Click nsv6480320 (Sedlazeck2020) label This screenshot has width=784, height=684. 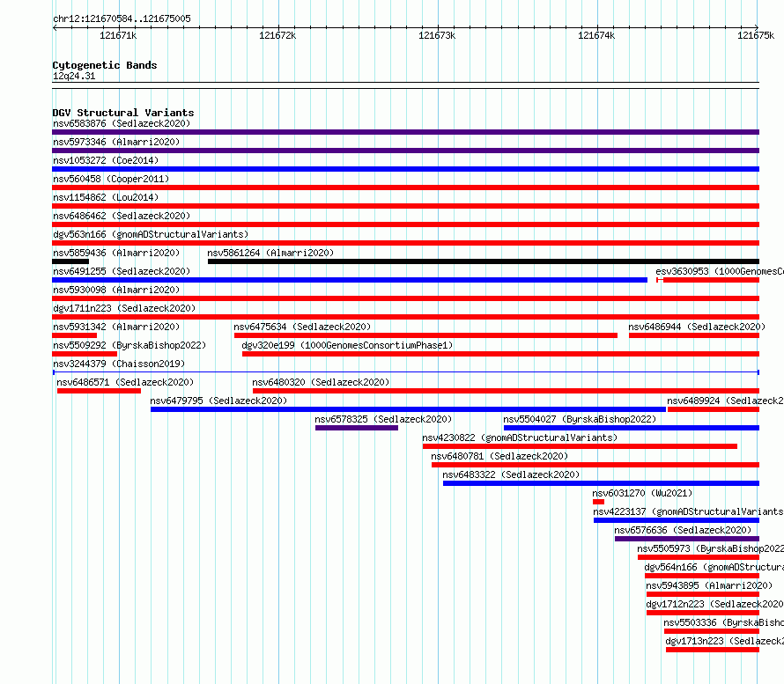click(321, 382)
